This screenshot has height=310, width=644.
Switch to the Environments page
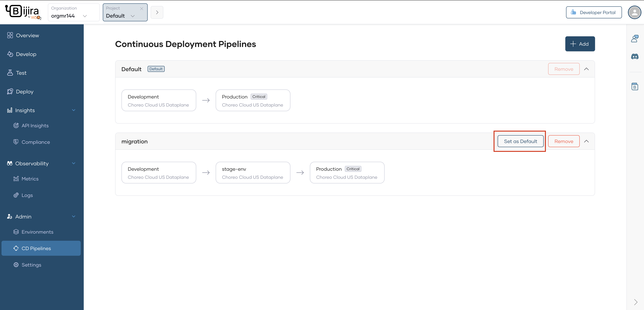point(37,232)
